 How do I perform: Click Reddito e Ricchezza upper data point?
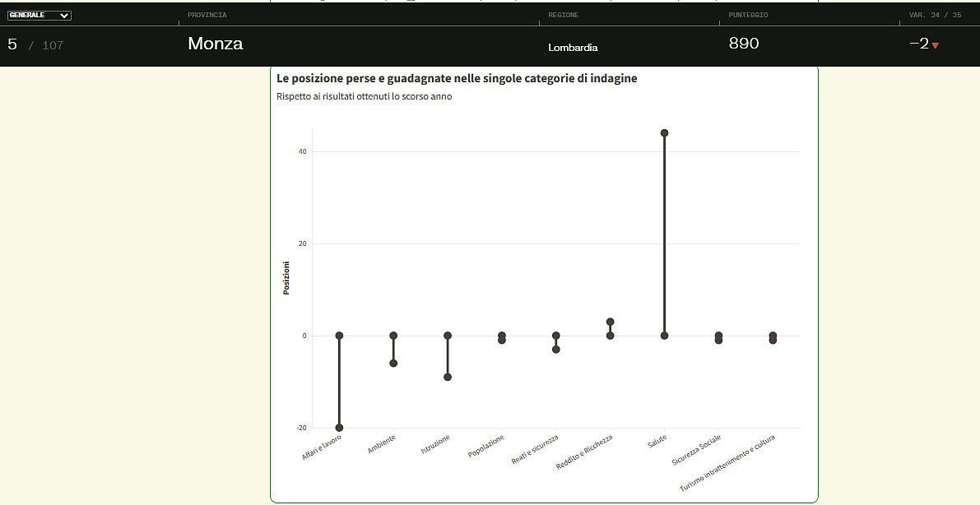(x=610, y=322)
